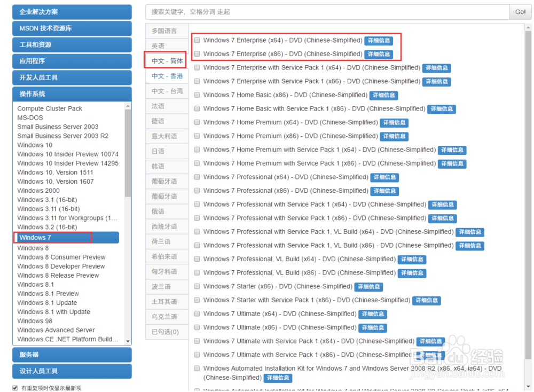Expand the 服务器 section
534x392 pixels.
pos(72,355)
